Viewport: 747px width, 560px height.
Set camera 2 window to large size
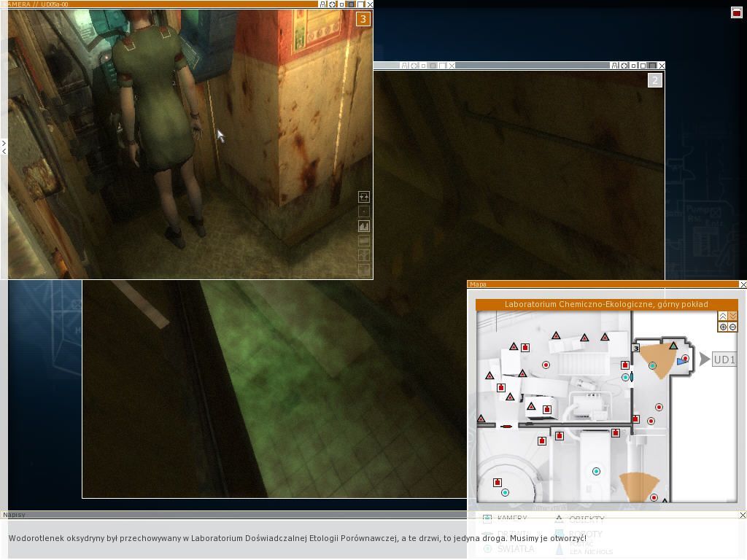click(x=652, y=66)
